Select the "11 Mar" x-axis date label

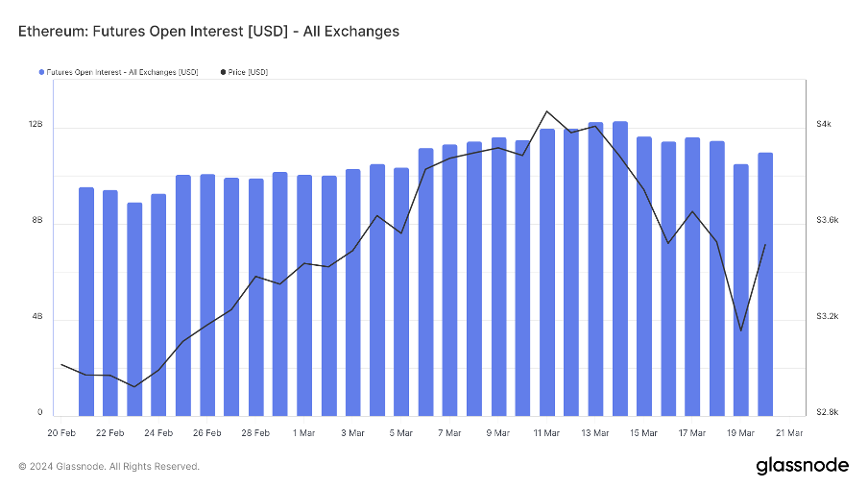pos(546,433)
